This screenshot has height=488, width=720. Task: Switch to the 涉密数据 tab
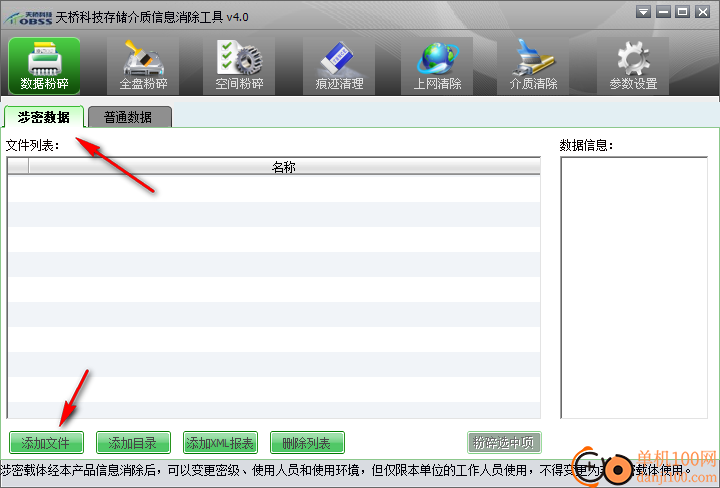[44, 117]
